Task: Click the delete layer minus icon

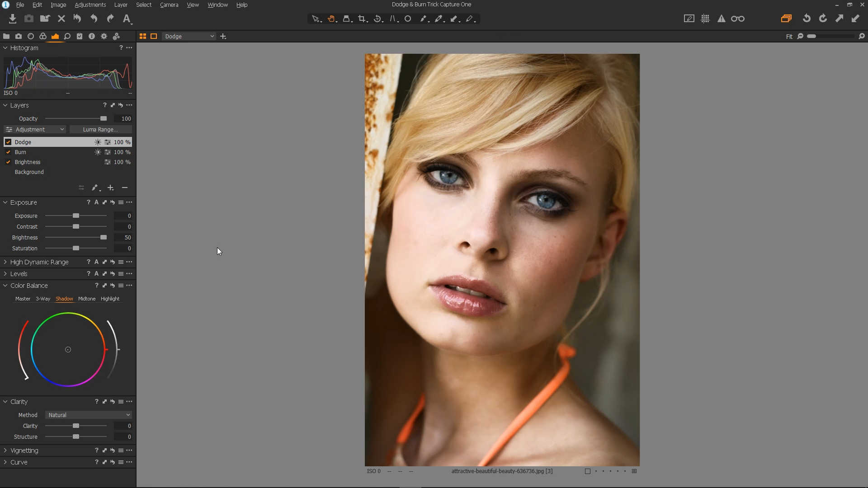Action: 125,188
